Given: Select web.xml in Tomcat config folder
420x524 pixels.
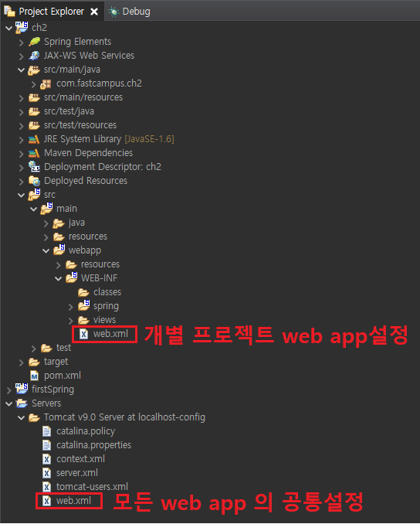Looking at the screenshot, I should [74, 501].
